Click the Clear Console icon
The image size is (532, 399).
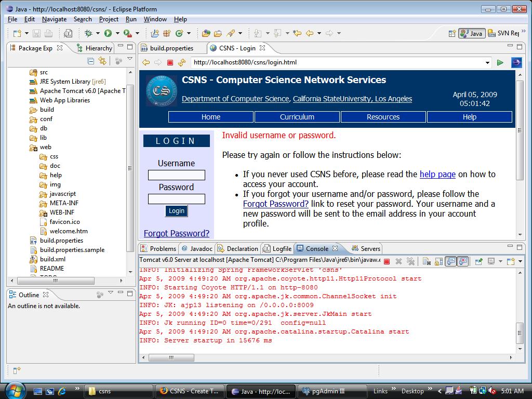[426, 261]
